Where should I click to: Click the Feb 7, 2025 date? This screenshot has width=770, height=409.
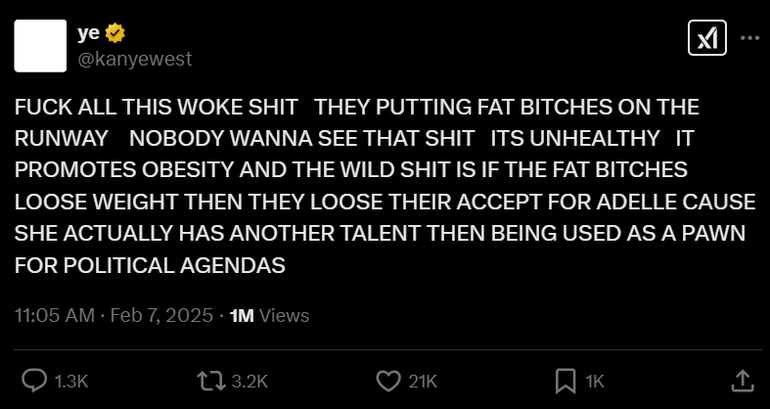pyautogui.click(x=162, y=315)
